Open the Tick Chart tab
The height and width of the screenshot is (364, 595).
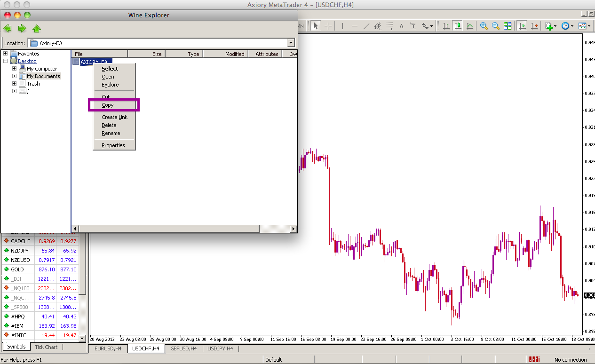pyautogui.click(x=46, y=347)
